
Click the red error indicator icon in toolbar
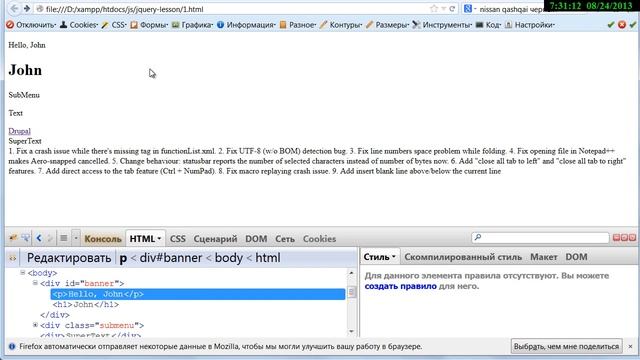click(x=622, y=25)
